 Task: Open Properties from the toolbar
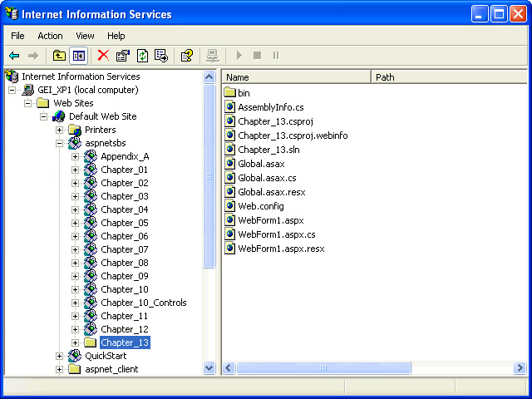[x=123, y=56]
